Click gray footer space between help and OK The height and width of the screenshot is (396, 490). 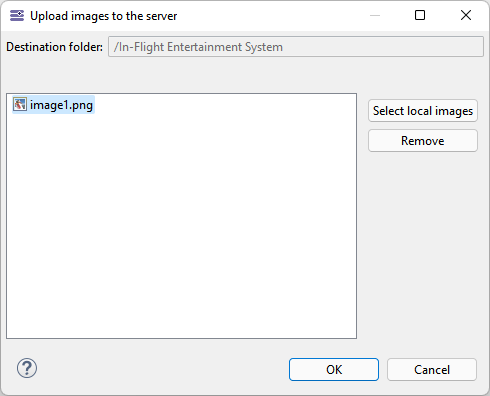click(x=160, y=369)
